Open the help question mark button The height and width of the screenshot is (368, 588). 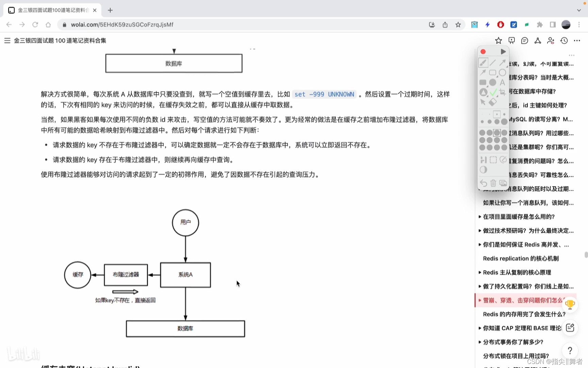coord(570,351)
